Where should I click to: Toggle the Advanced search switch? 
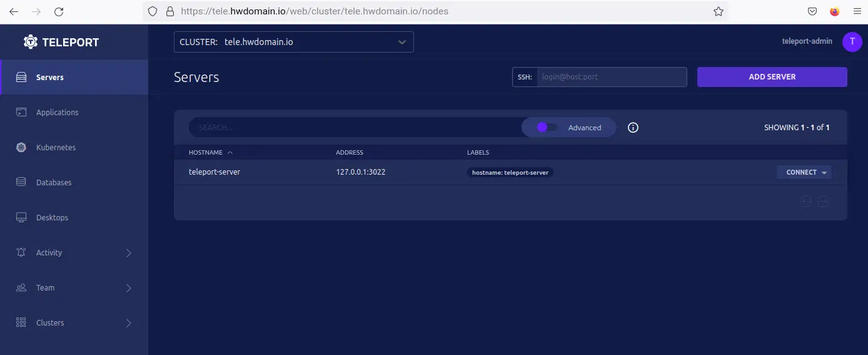[547, 127]
